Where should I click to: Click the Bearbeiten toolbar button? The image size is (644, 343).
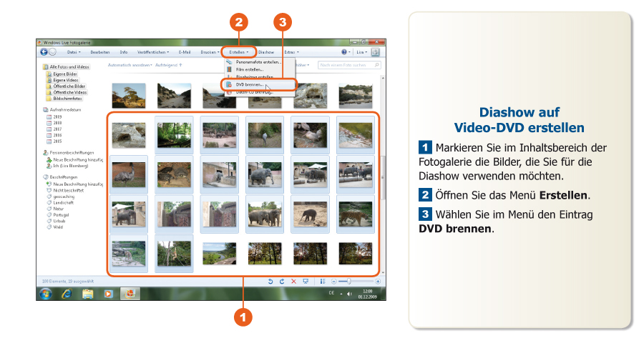click(100, 52)
